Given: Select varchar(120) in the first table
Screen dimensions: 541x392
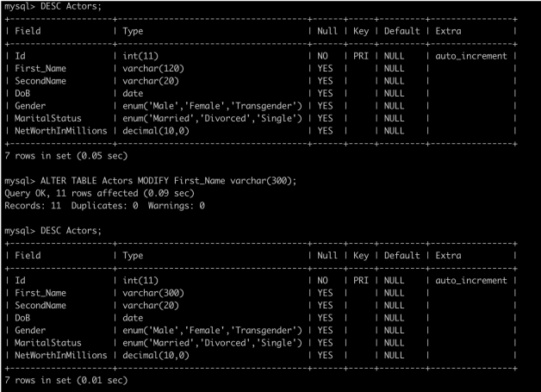Looking at the screenshot, I should [x=153, y=69].
